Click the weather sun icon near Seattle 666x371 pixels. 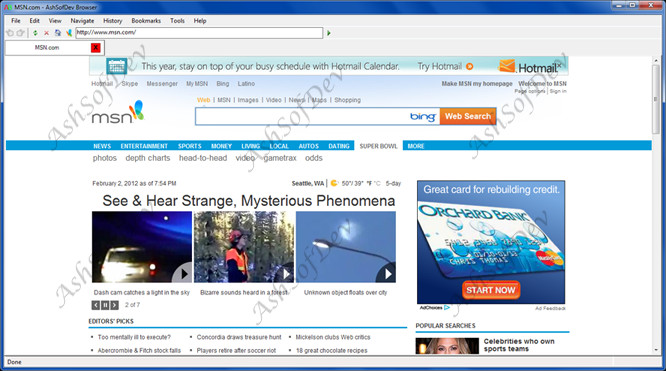(x=334, y=183)
